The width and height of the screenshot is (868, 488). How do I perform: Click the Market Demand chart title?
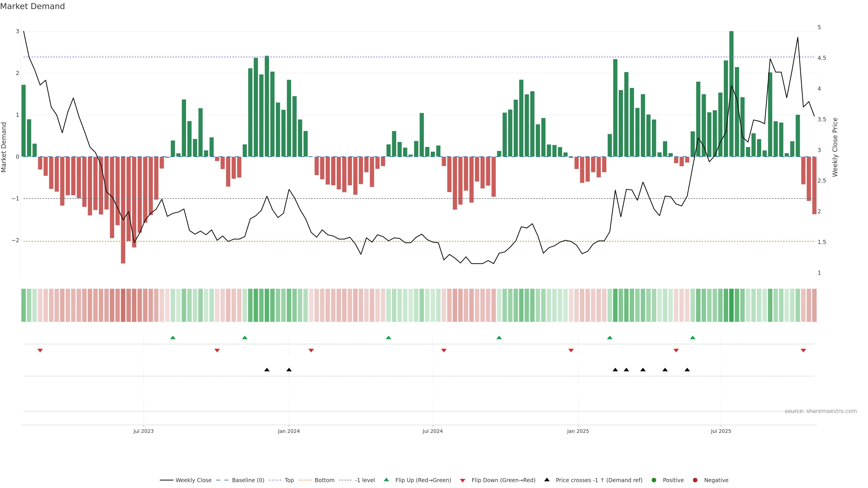[32, 6]
